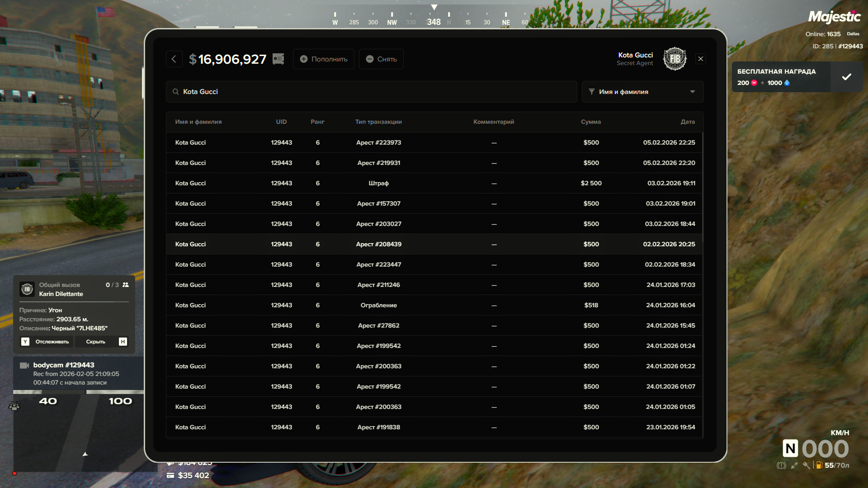Click the filter funnel icon
868x488 pixels.
(591, 92)
